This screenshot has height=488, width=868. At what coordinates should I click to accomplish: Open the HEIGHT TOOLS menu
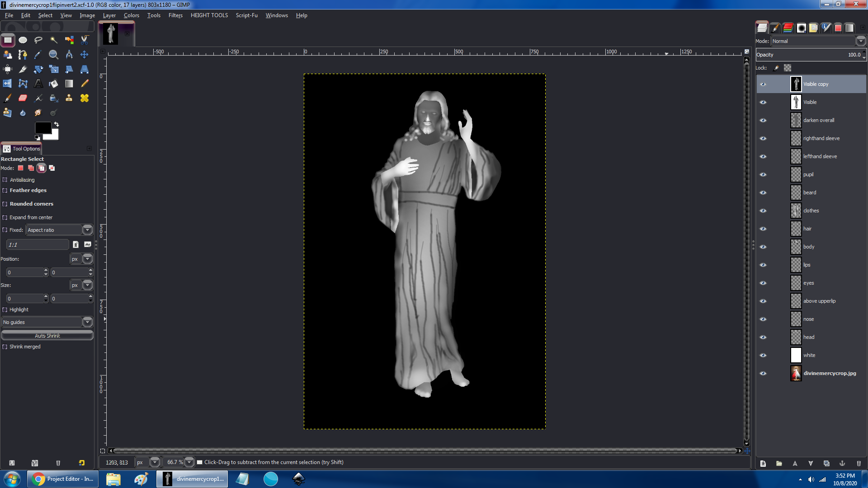click(x=209, y=15)
